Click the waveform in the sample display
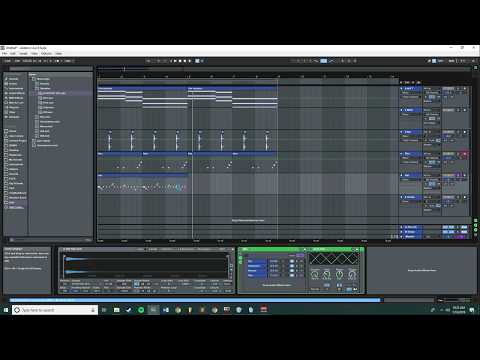The width and height of the screenshot is (480, 360). click(x=147, y=266)
